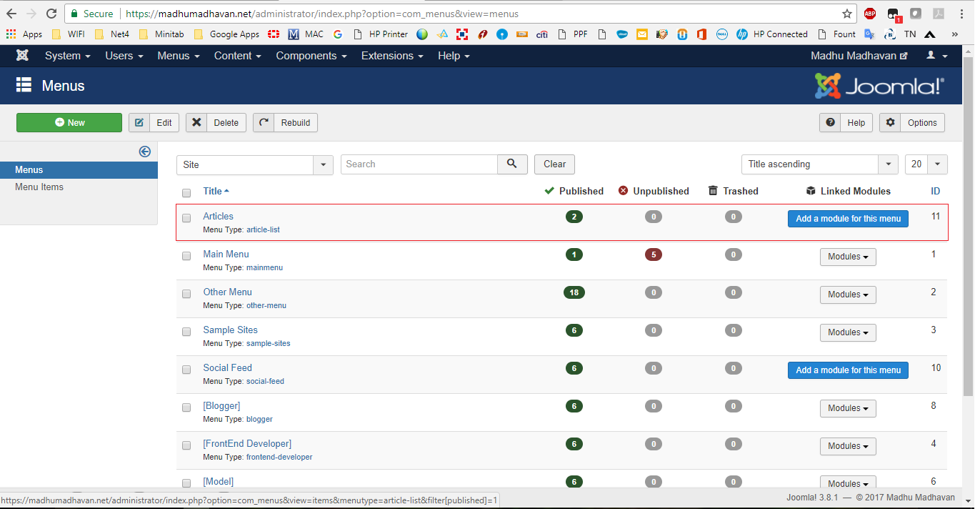Bookmark the page with the star icon
Viewport: 980px width, 509px height.
[x=847, y=14]
